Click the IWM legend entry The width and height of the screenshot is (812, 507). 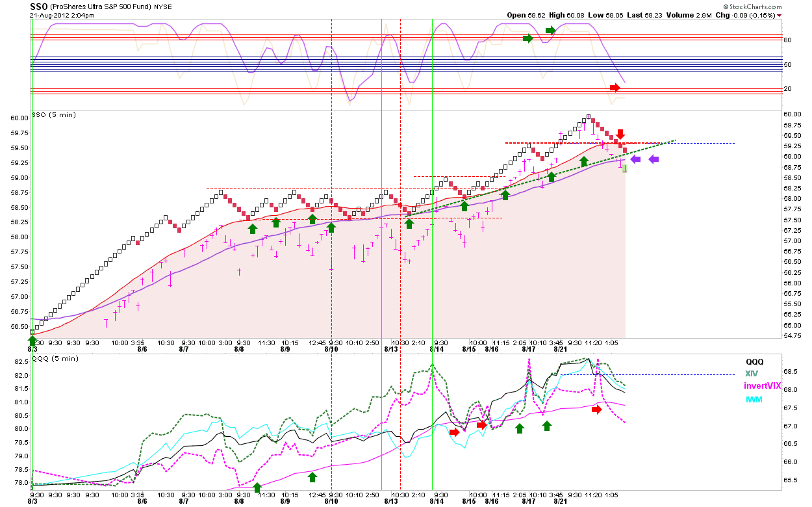click(x=754, y=399)
